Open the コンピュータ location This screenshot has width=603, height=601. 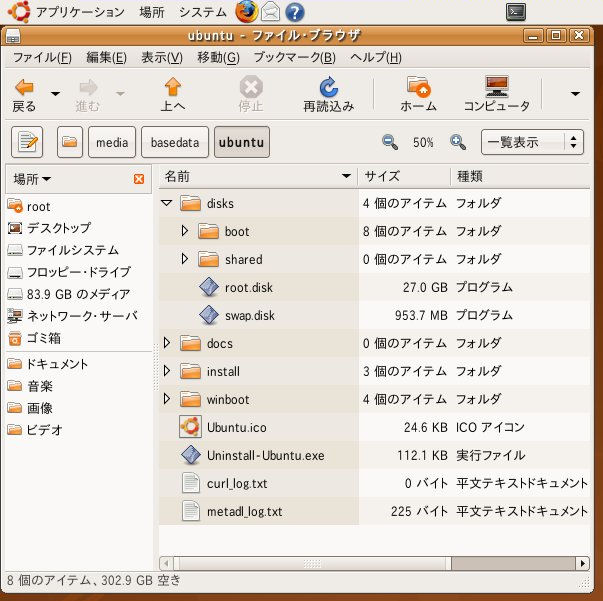[496, 95]
